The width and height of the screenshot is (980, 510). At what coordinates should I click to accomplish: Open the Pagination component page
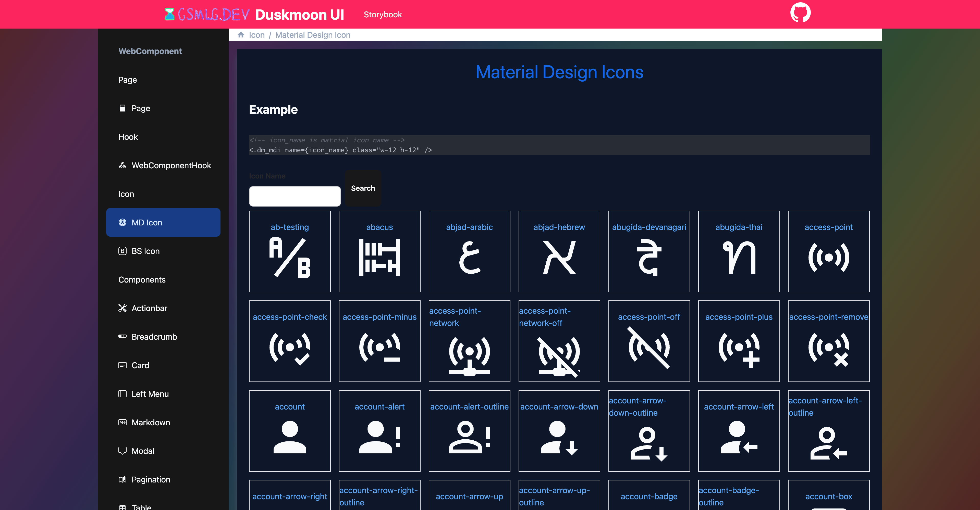(x=163, y=480)
